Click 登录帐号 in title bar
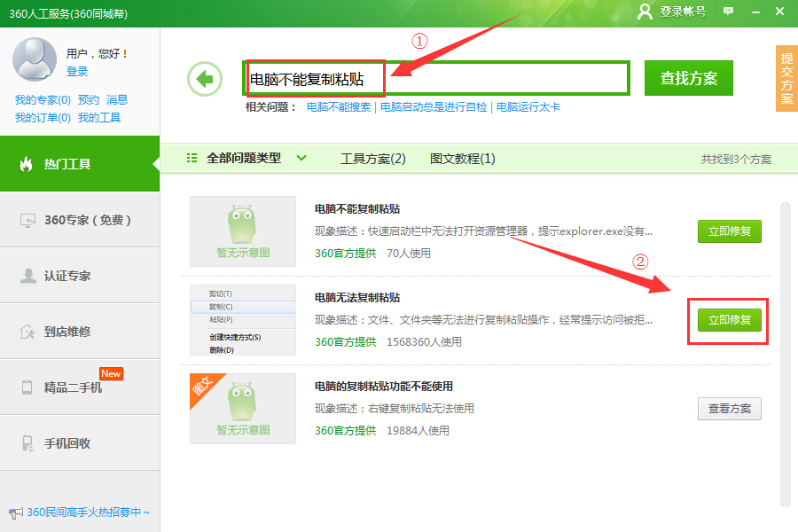The width and height of the screenshot is (798, 532). [x=673, y=11]
